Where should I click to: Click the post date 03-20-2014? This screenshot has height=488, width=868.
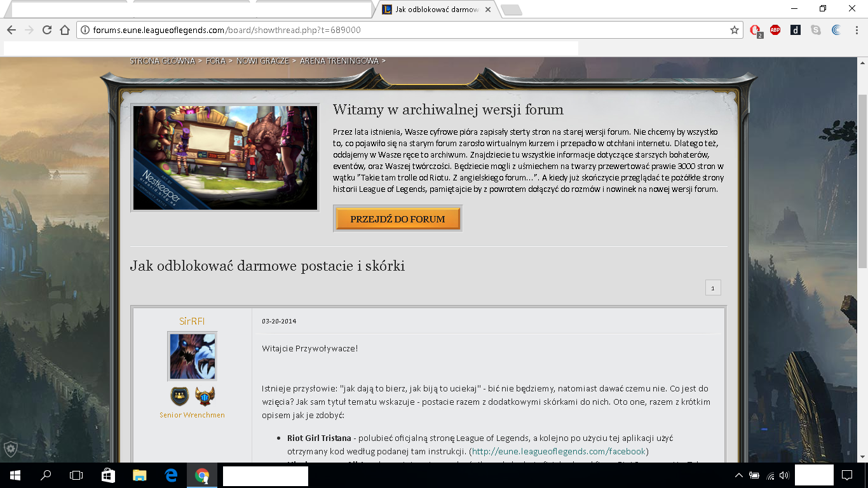pyautogui.click(x=279, y=321)
